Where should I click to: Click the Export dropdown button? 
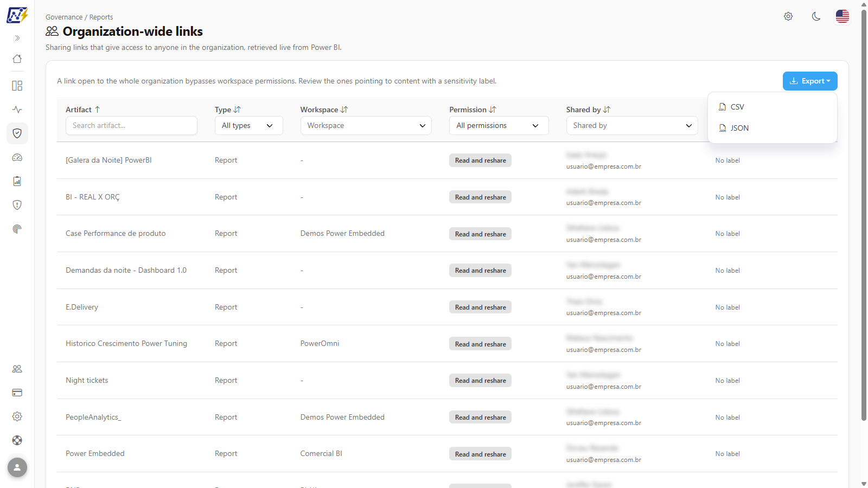810,81
